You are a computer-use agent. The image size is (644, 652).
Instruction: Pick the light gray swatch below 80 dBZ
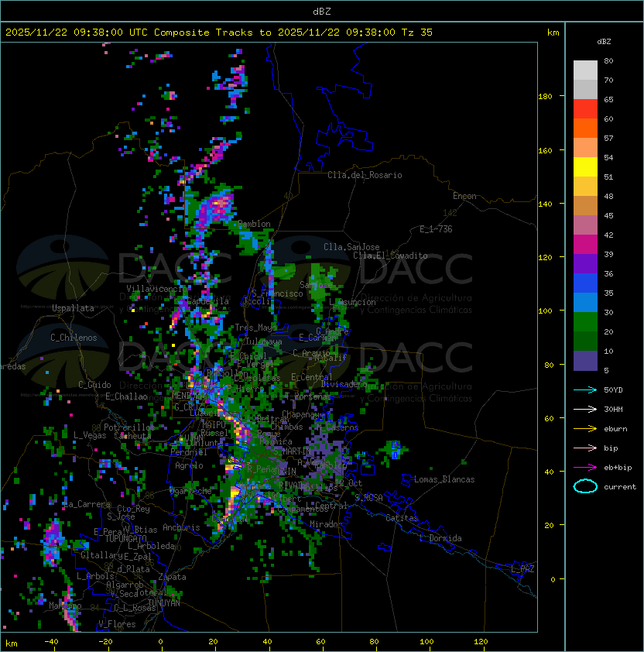click(x=585, y=70)
